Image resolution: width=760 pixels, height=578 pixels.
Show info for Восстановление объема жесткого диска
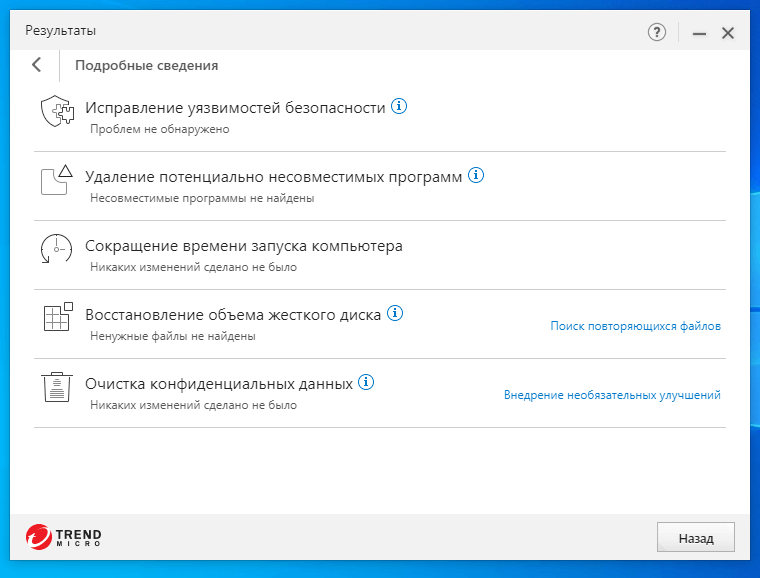point(395,314)
